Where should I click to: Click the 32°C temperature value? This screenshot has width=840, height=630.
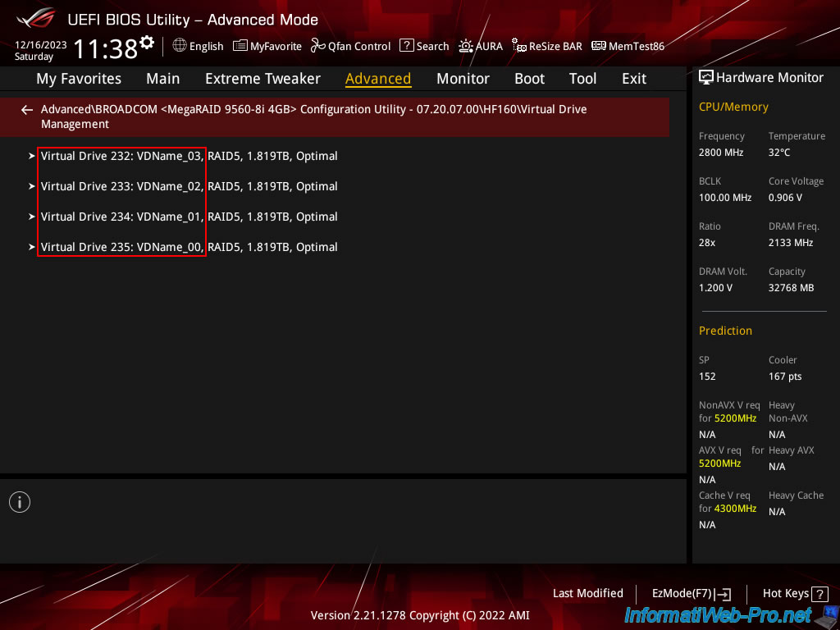click(779, 153)
